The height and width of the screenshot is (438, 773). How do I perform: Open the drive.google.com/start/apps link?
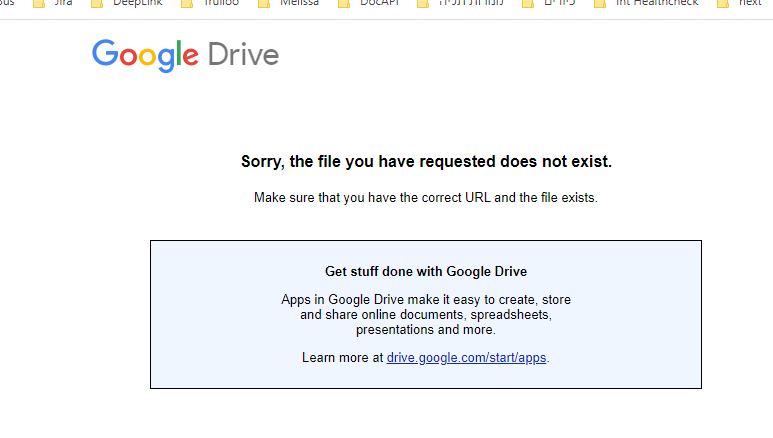[466, 358]
